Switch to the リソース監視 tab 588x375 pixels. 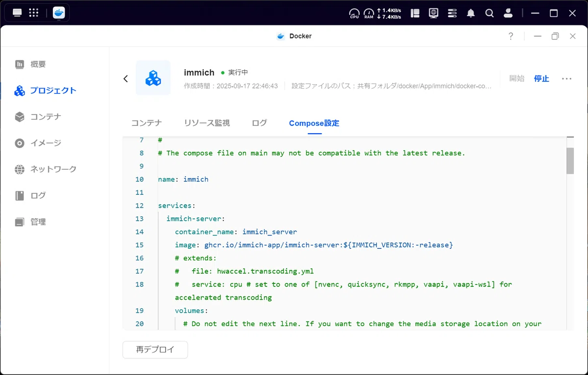207,123
